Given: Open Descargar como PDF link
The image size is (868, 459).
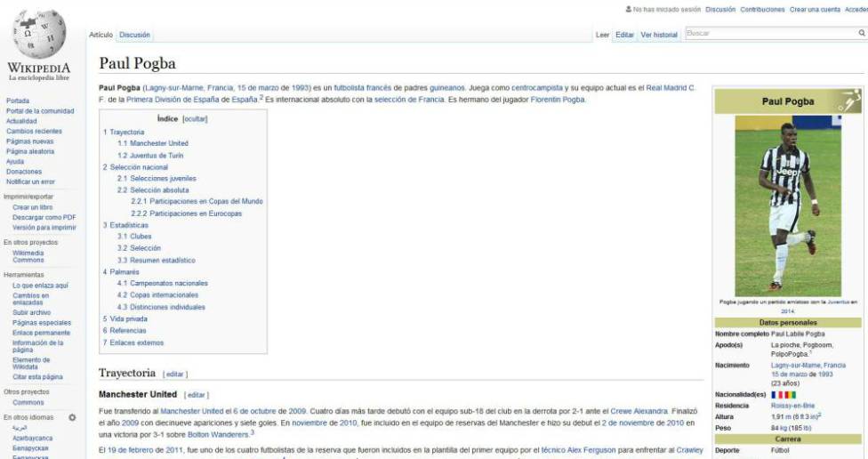Looking at the screenshot, I should click(x=44, y=217).
